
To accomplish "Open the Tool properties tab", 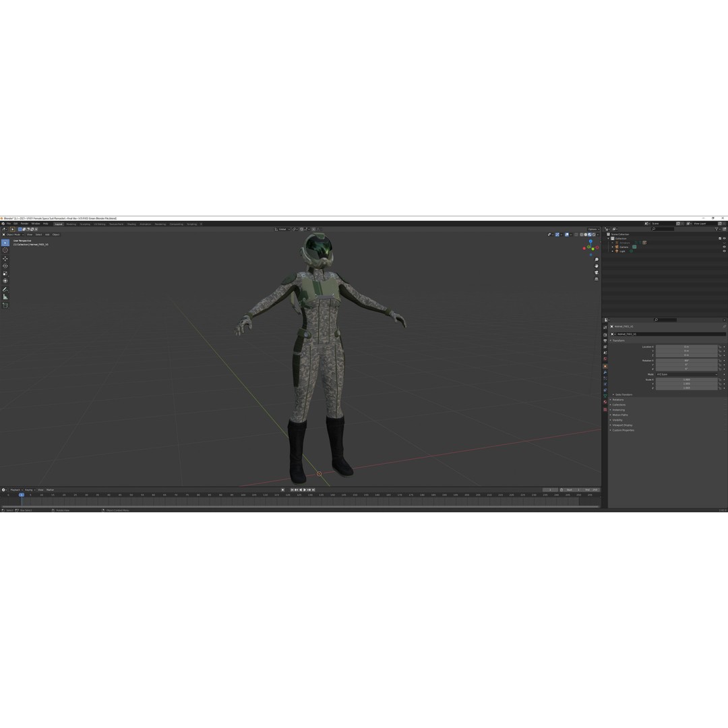I will 605,328.
